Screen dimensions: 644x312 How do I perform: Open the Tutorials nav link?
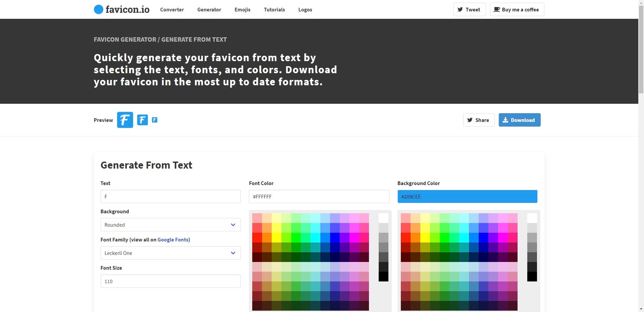click(x=274, y=9)
